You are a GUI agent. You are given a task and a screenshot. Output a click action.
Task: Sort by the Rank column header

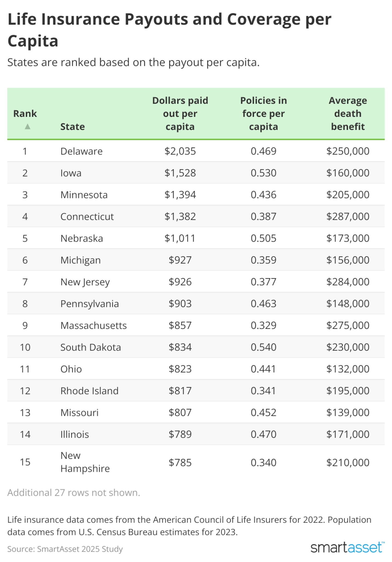[25, 114]
